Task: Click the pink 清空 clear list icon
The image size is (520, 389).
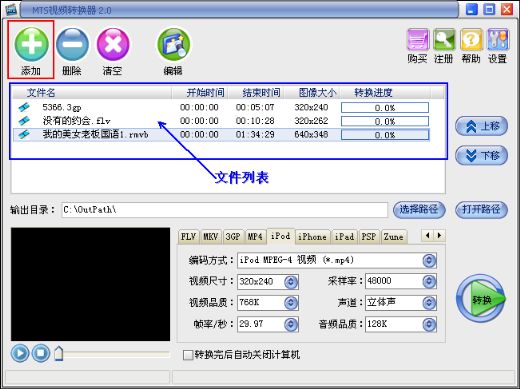Action: tap(113, 45)
